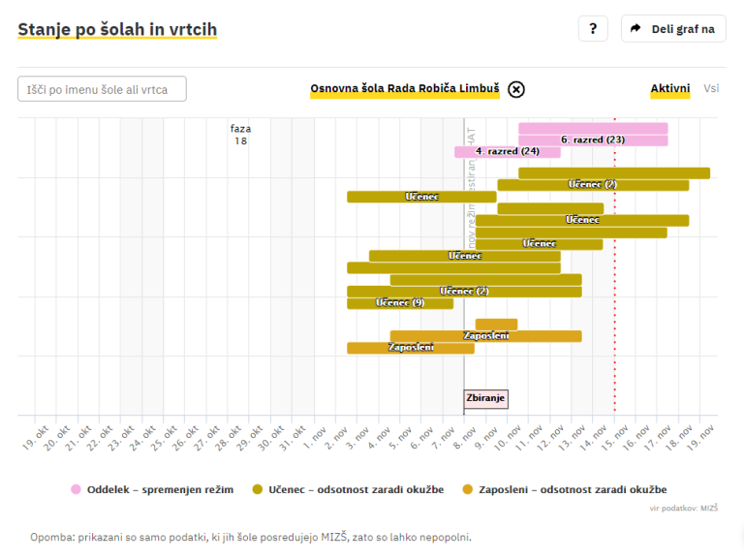Click the Deli graf na share button
Image resolution: width=744 pixels, height=560 pixels.
point(673,29)
